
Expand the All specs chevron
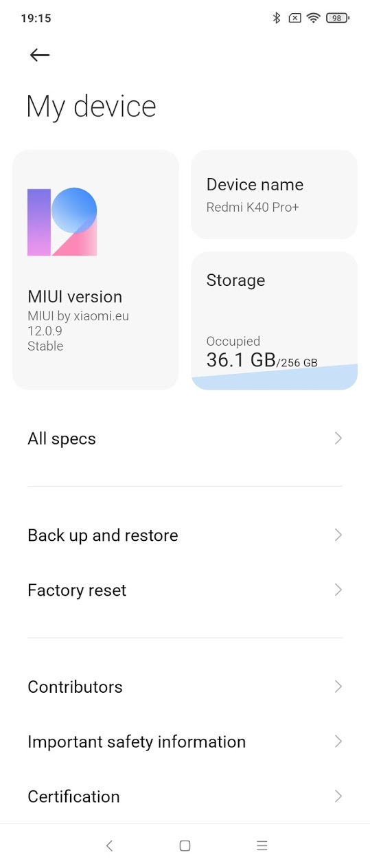click(338, 438)
